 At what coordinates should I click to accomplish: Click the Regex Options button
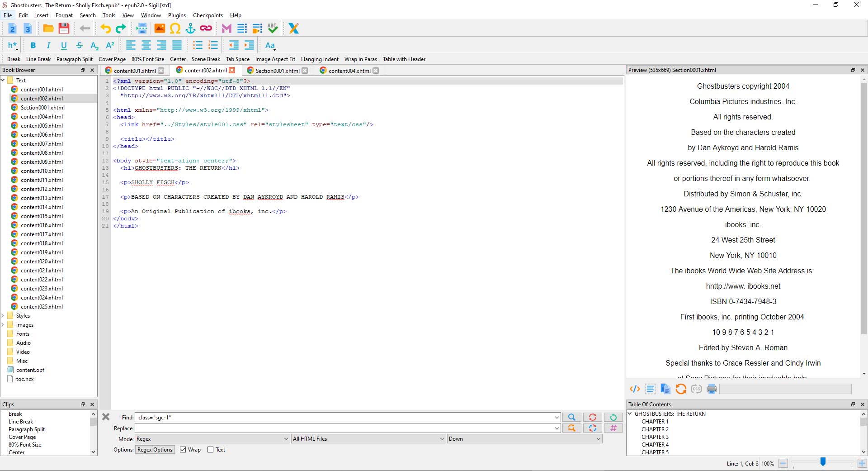(155, 450)
